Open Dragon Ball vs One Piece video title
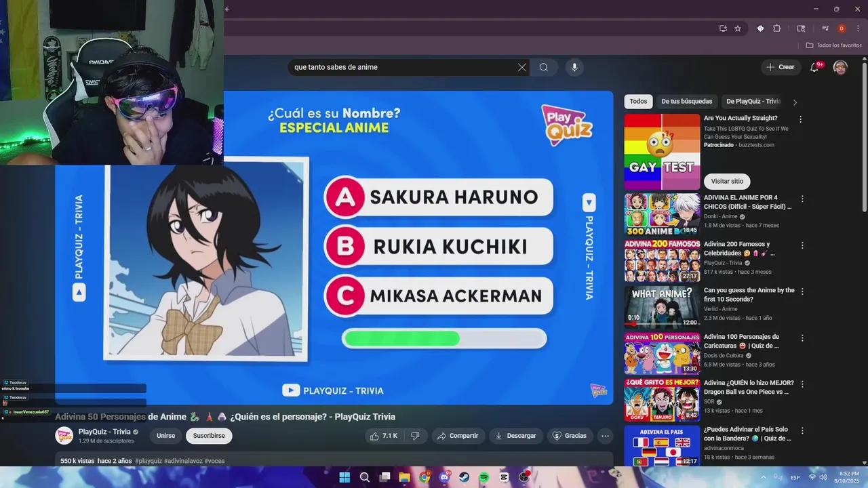868x488 pixels. pyautogui.click(x=749, y=387)
